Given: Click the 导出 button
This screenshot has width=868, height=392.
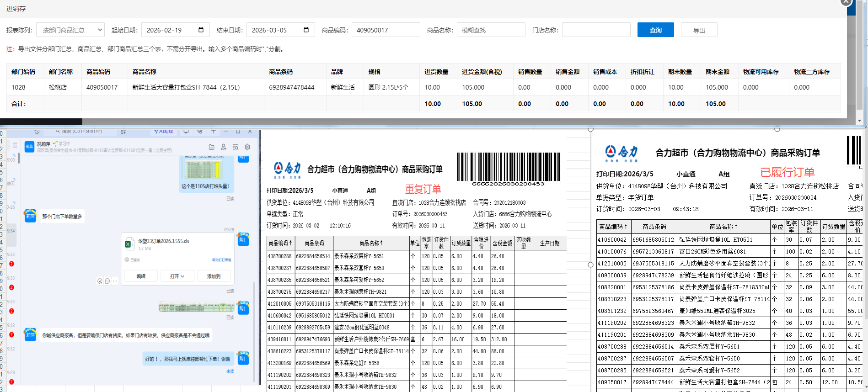Looking at the screenshot, I should click(699, 30).
